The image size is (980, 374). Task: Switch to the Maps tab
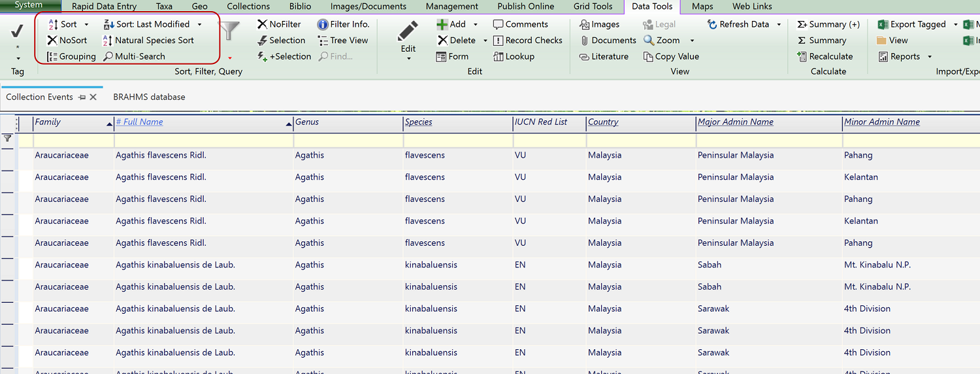pos(702,7)
